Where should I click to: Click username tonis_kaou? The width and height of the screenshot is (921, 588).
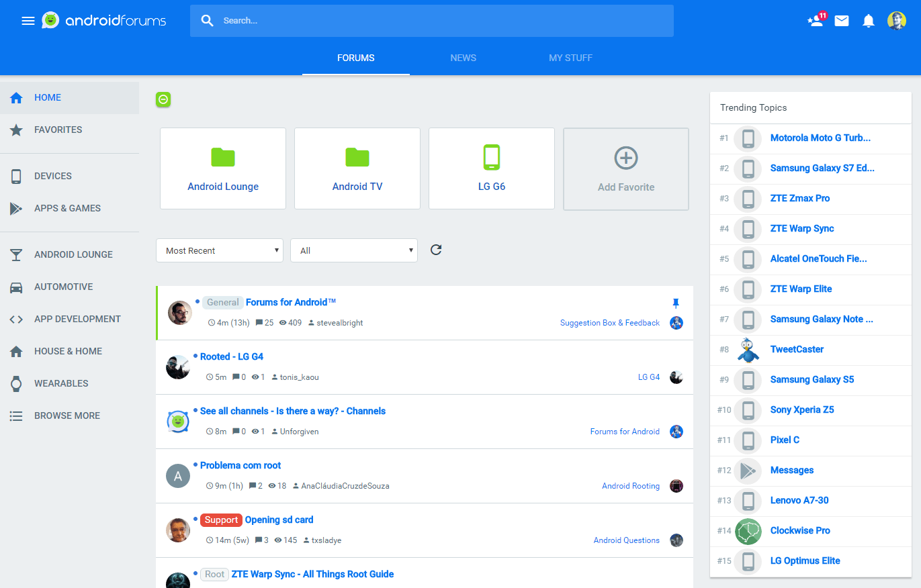tap(300, 377)
